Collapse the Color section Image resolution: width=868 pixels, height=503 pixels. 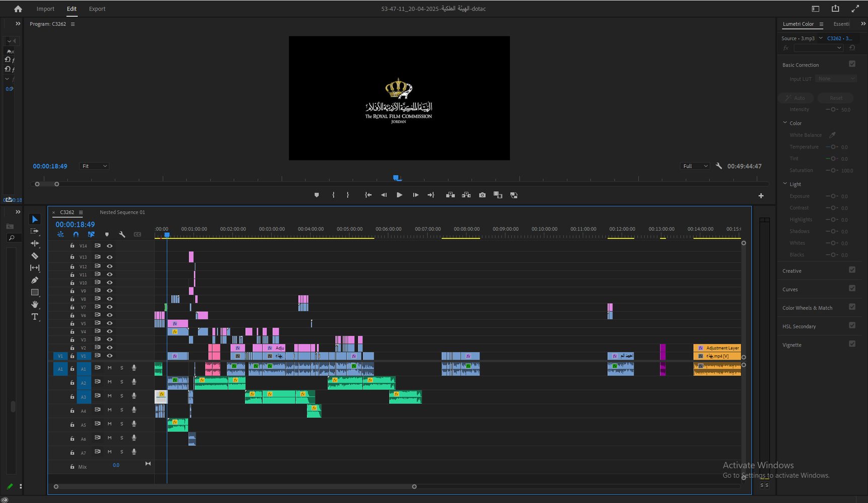click(785, 123)
